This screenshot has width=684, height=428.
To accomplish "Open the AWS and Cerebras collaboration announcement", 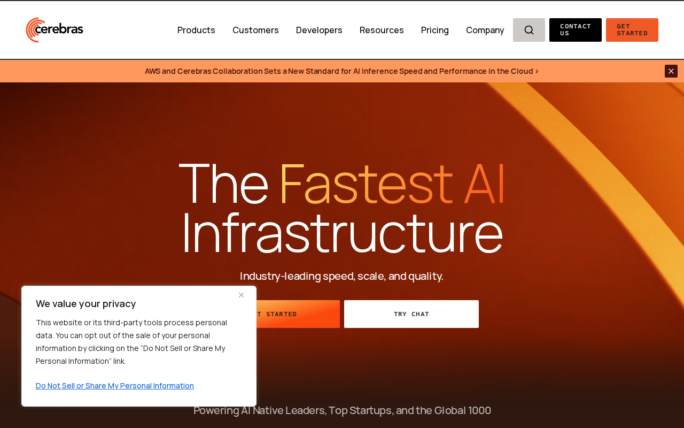I will click(x=341, y=71).
